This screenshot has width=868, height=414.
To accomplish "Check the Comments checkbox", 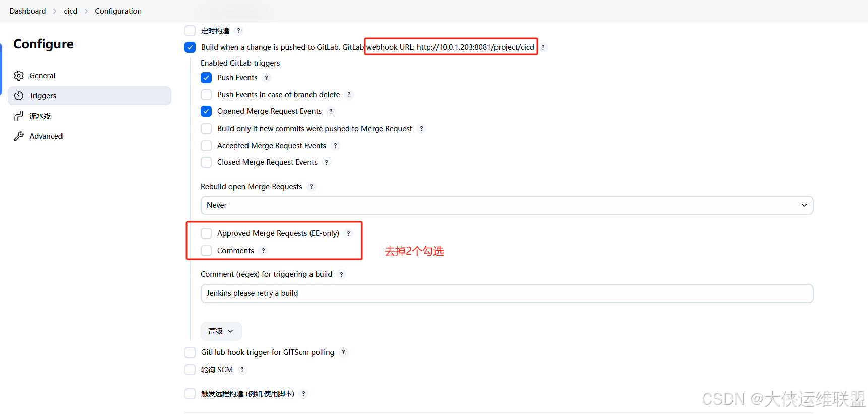I will coord(206,251).
